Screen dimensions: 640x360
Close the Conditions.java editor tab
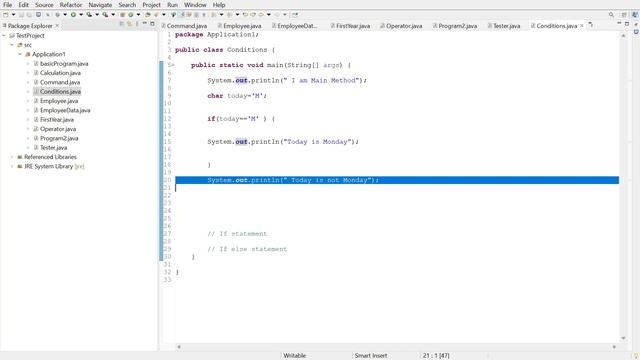[x=582, y=26]
